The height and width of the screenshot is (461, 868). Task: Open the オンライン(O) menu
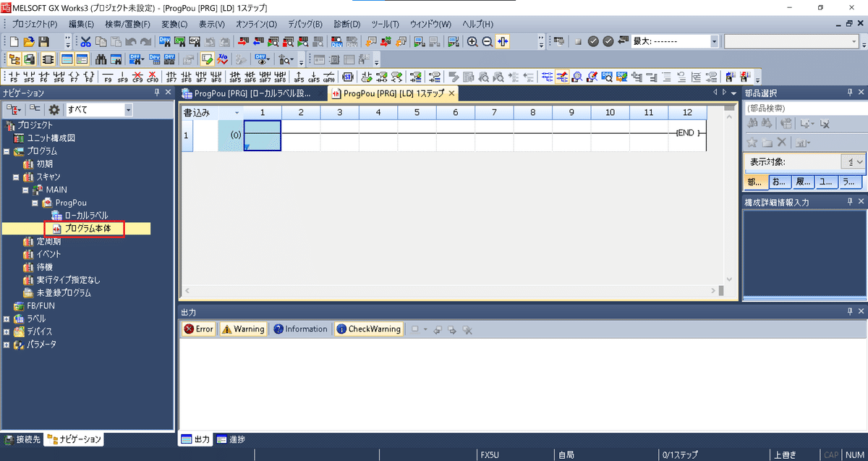coord(258,24)
